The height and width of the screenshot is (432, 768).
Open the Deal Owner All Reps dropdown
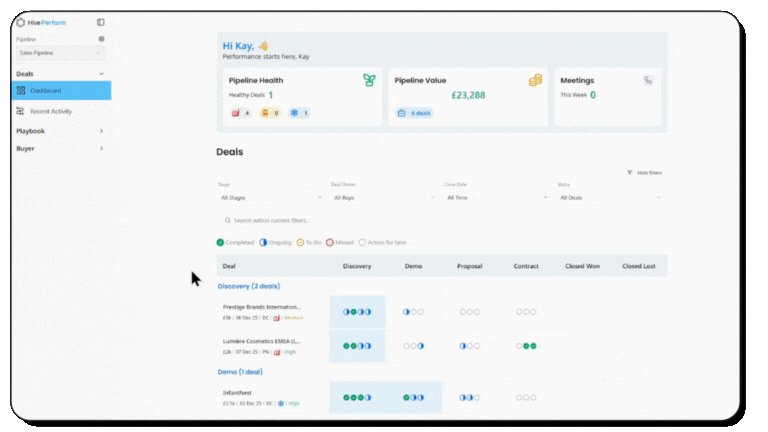[384, 197]
